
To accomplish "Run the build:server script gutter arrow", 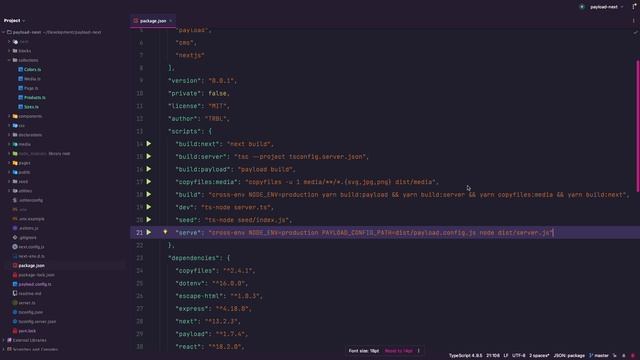I will [149, 156].
